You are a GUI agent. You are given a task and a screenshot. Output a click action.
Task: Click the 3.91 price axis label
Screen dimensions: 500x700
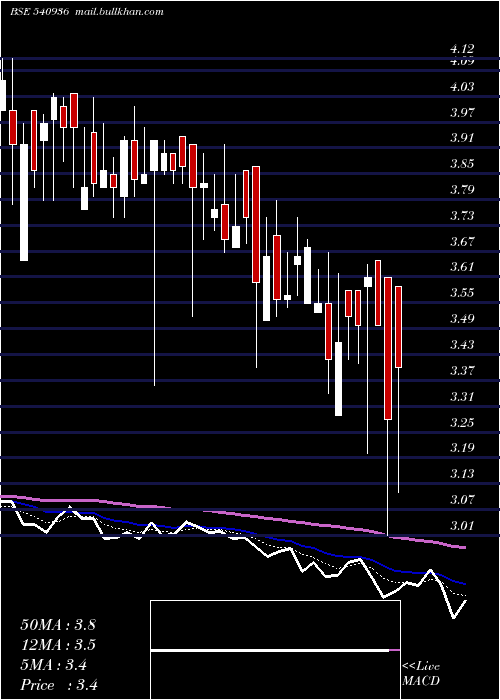point(462,138)
